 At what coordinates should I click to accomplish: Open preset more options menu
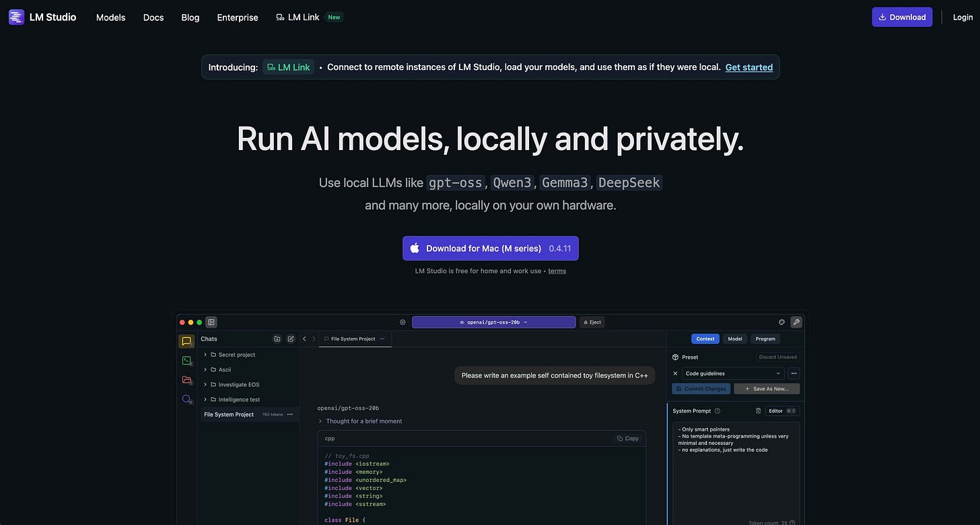click(794, 374)
